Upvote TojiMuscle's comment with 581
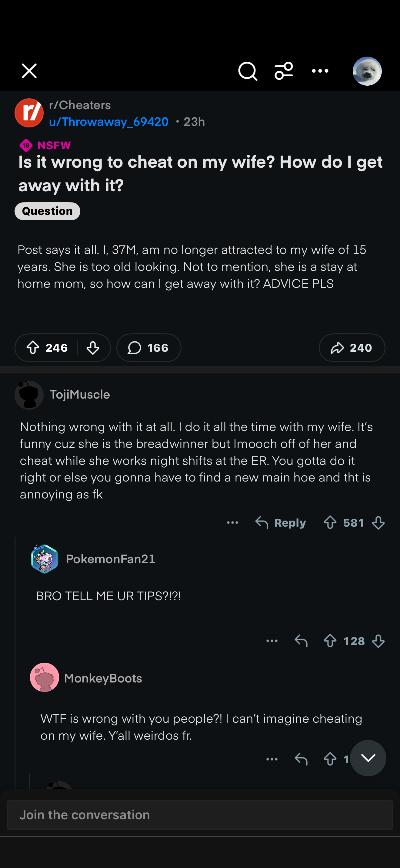The image size is (400, 868). (x=330, y=523)
